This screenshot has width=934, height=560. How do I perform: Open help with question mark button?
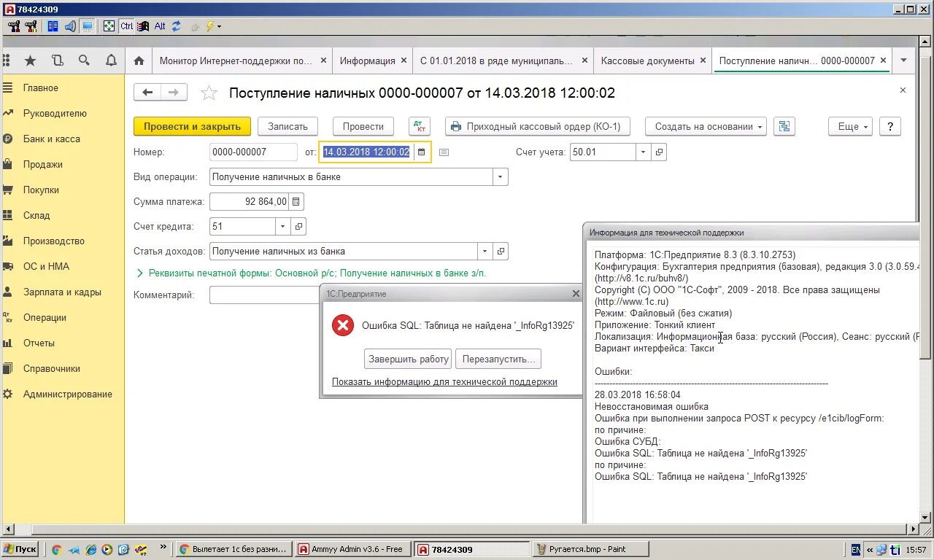point(890,126)
